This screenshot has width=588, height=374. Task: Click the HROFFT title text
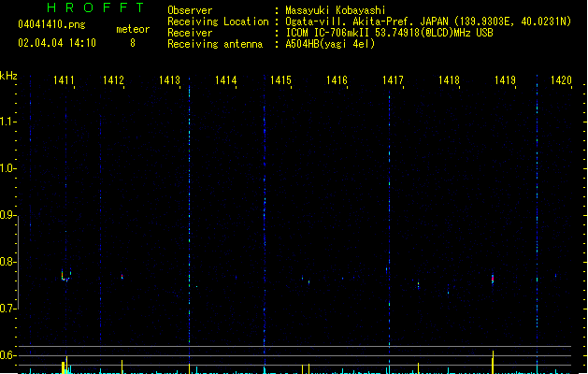(95, 7)
